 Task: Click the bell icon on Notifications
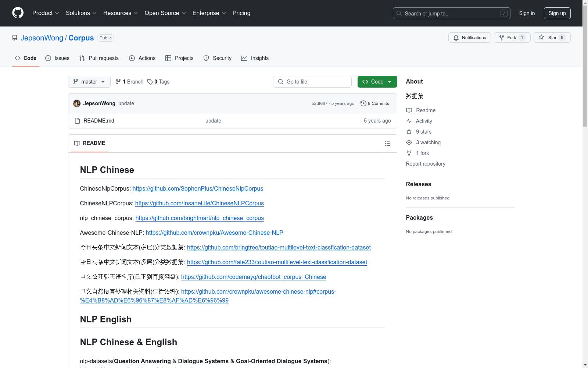pos(456,38)
